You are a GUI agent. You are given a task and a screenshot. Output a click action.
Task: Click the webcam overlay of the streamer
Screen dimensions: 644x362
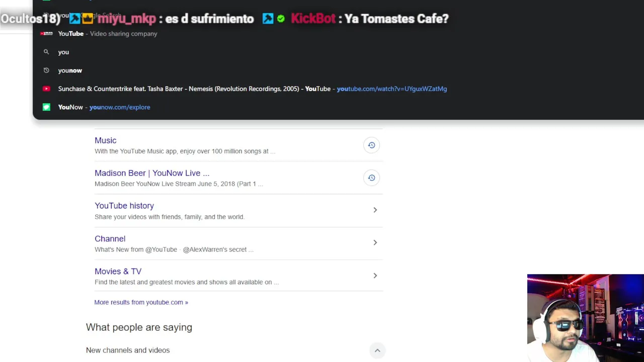click(586, 318)
